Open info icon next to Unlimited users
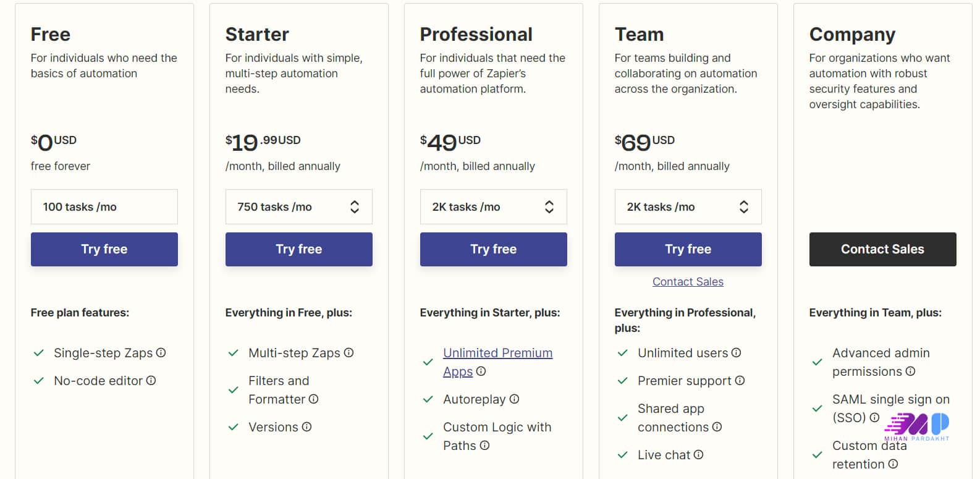 click(737, 353)
